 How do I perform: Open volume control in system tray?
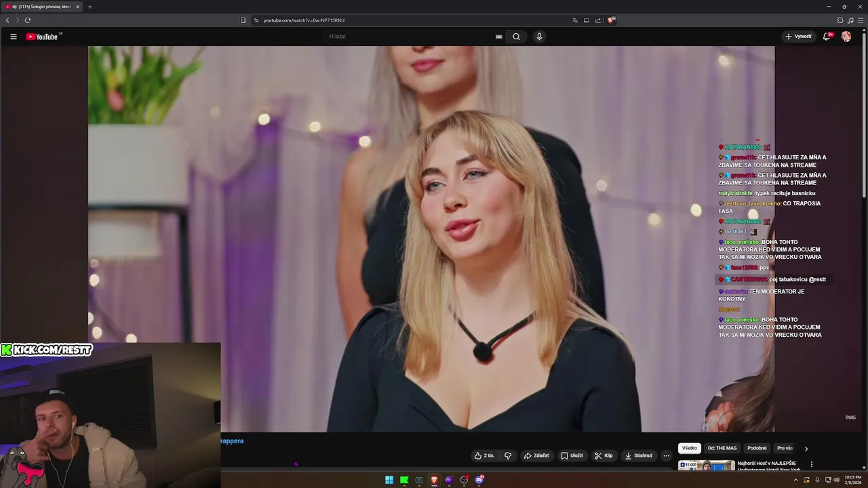click(837, 480)
